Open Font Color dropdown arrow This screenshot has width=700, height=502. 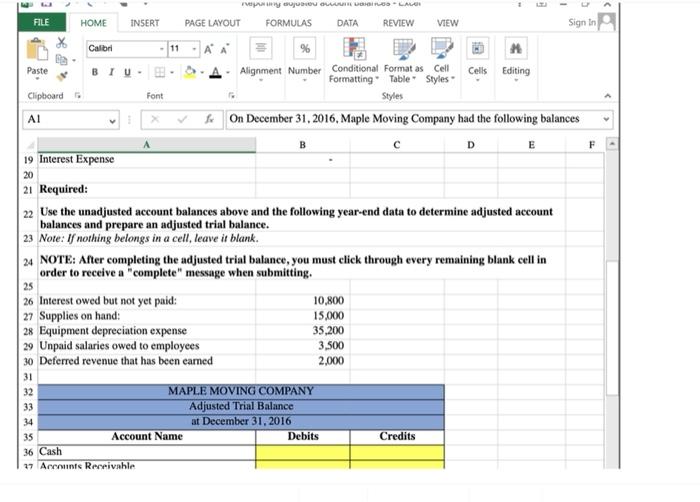coord(228,72)
